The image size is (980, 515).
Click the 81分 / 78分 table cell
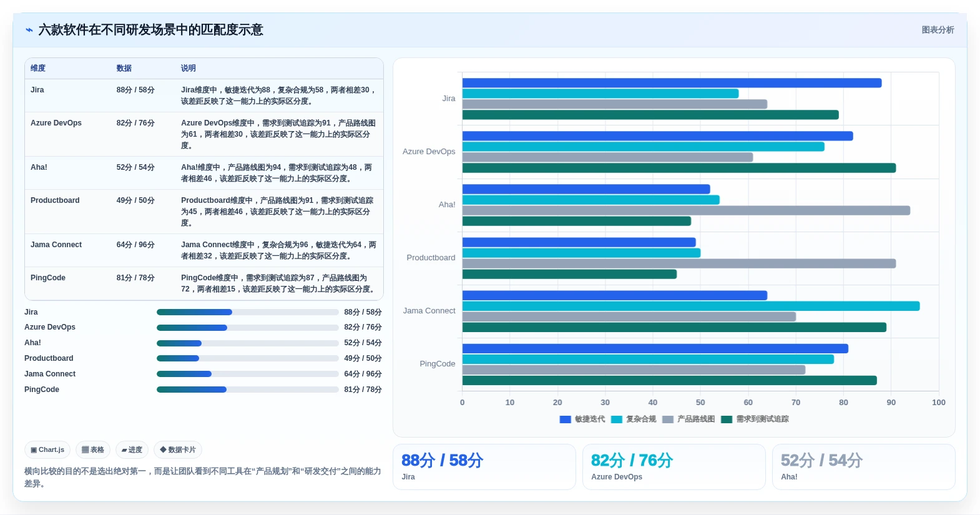(135, 278)
